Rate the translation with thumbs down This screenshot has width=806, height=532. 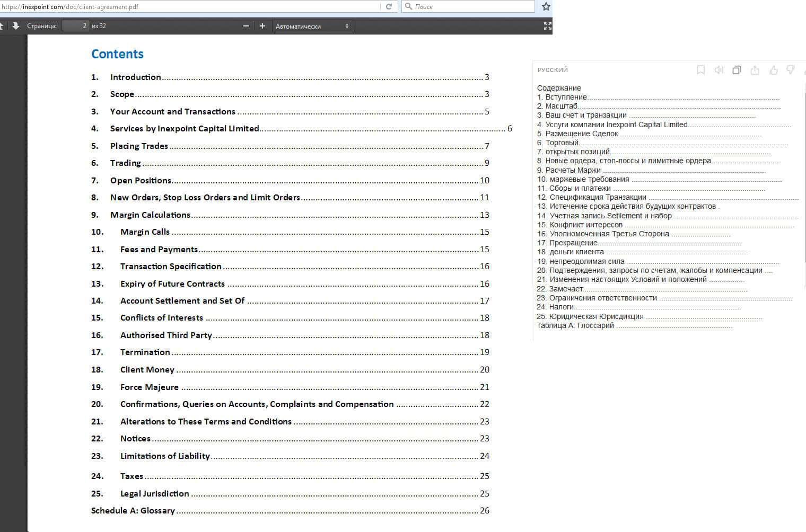coord(790,70)
